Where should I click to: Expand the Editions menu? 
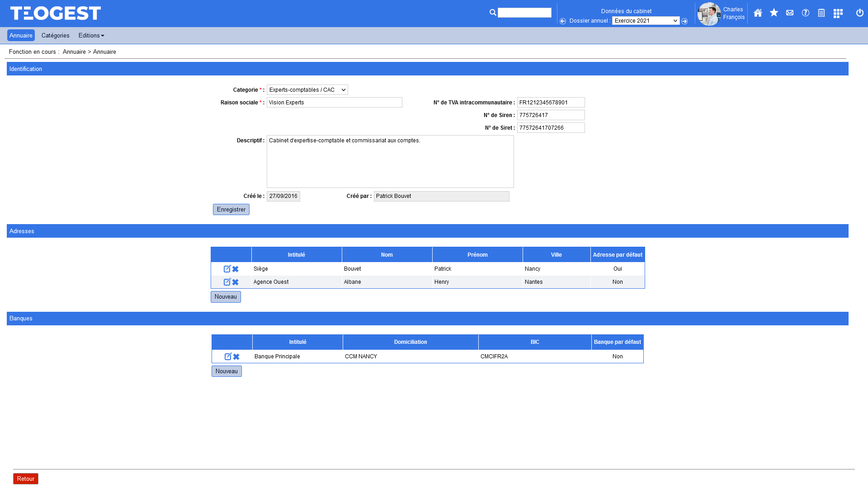[x=91, y=36]
